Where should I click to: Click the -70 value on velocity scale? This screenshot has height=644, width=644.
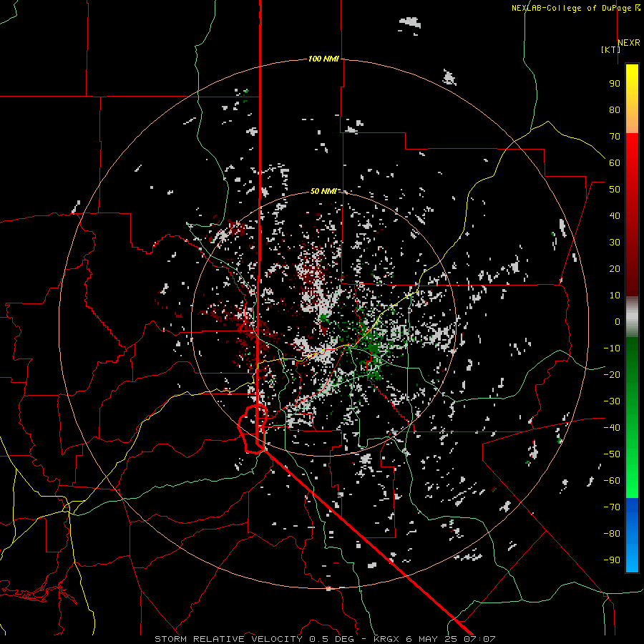pyautogui.click(x=612, y=507)
